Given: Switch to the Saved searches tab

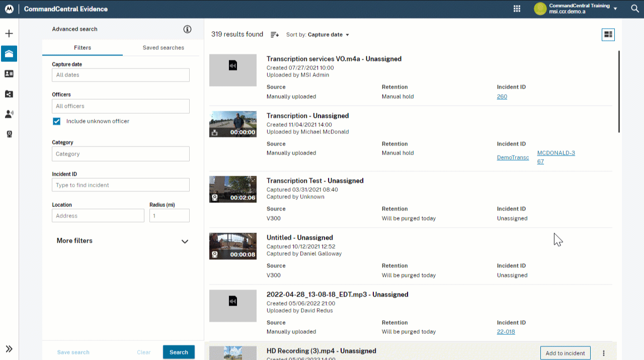Looking at the screenshot, I should tap(163, 48).
